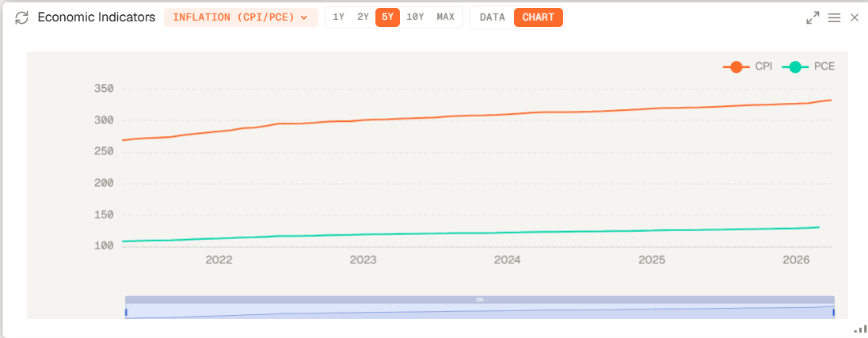Click the 2026 x-axis label
Viewport: 868px width, 338px height.
pos(796,260)
